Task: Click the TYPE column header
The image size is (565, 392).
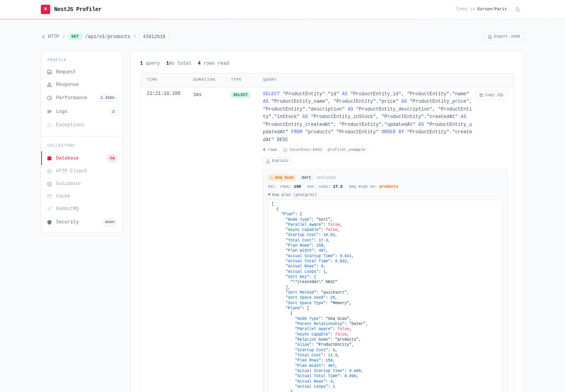Action: [x=236, y=80]
